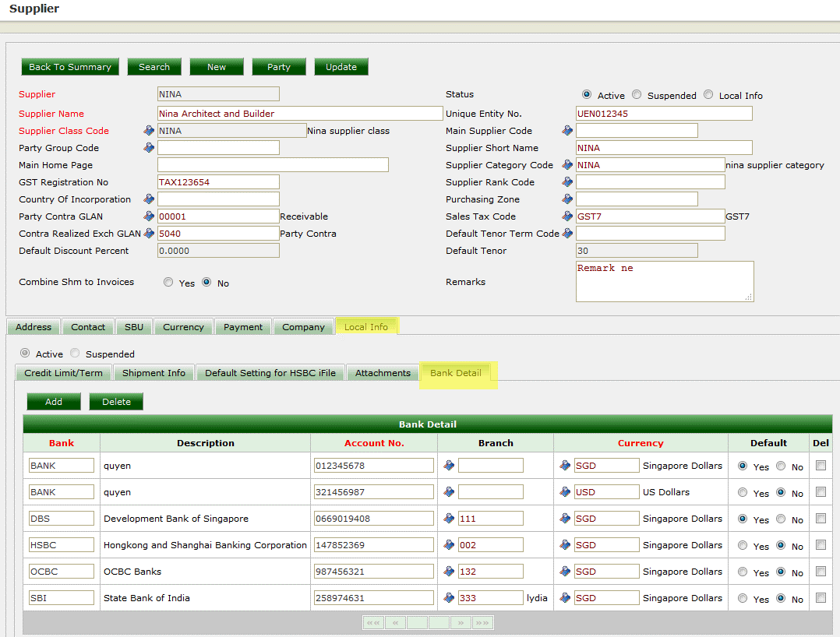Jump to the last page using pagination icon
Image resolution: width=840 pixels, height=637 pixels.
[x=484, y=622]
